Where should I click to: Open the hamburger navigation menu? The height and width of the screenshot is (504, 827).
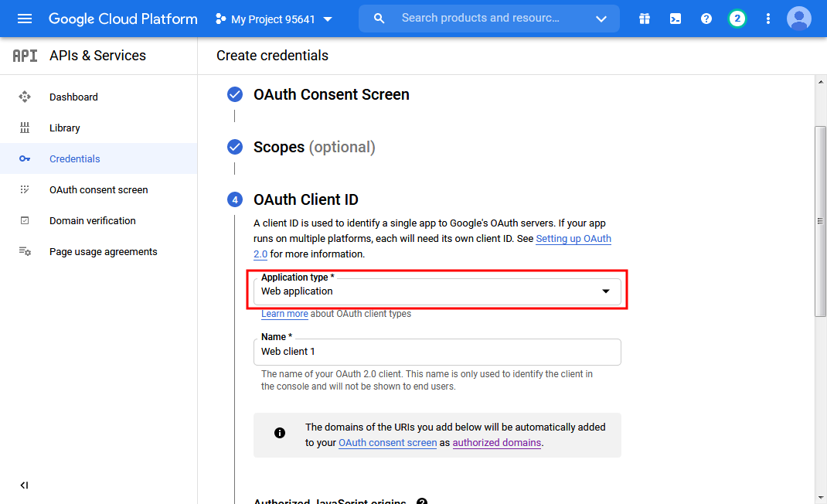[24, 19]
